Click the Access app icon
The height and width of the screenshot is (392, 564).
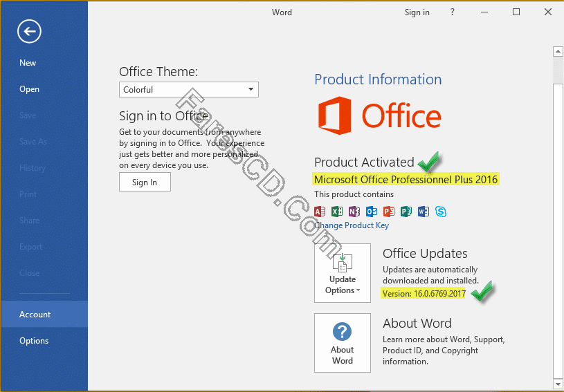point(320,212)
